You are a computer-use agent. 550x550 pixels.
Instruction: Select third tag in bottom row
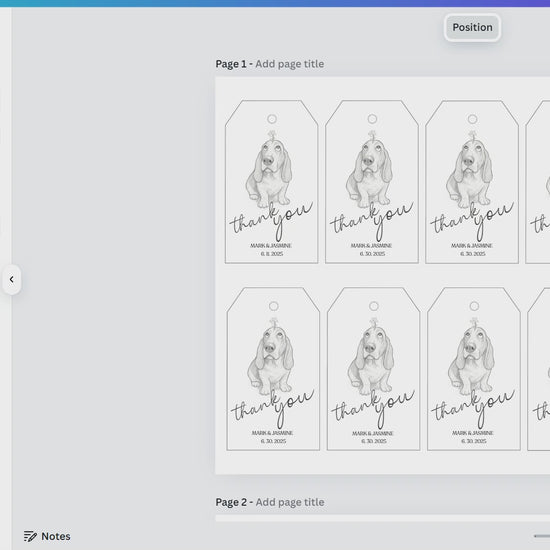coord(474,369)
